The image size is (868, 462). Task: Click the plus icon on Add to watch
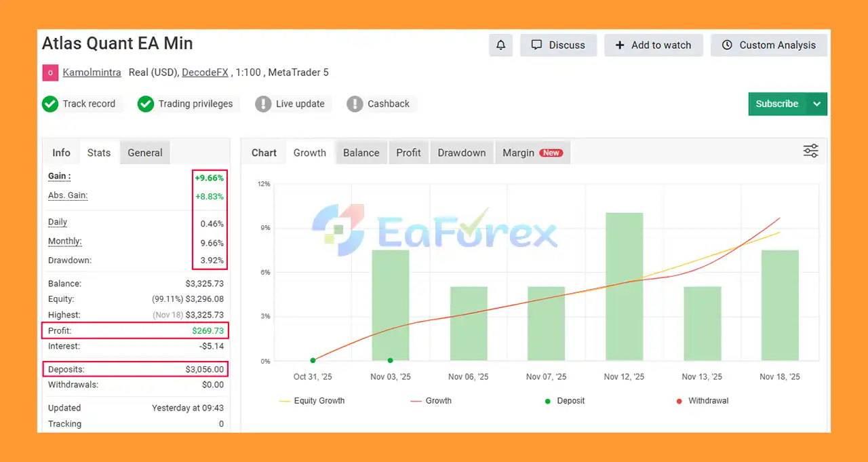pyautogui.click(x=620, y=45)
